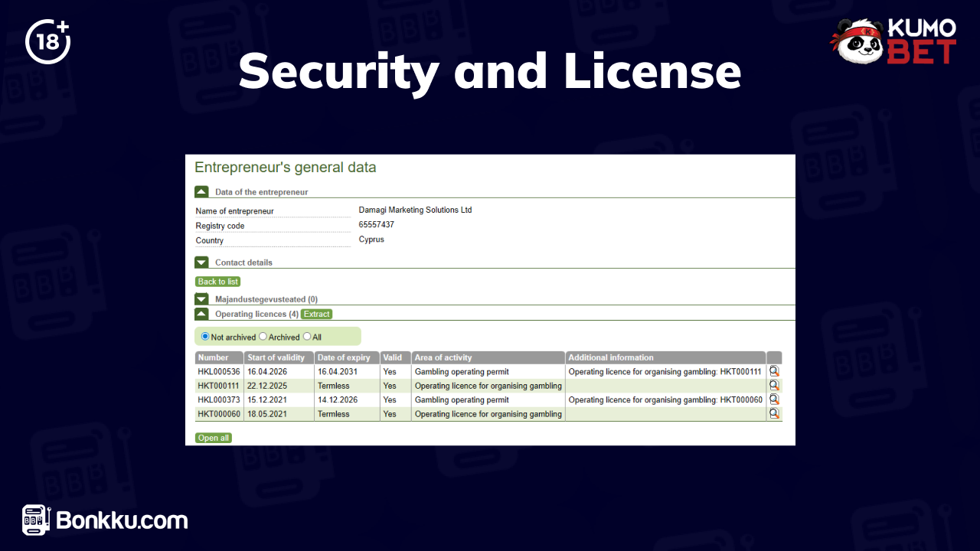
Task: Sort by Additional information column header
Action: coord(666,357)
